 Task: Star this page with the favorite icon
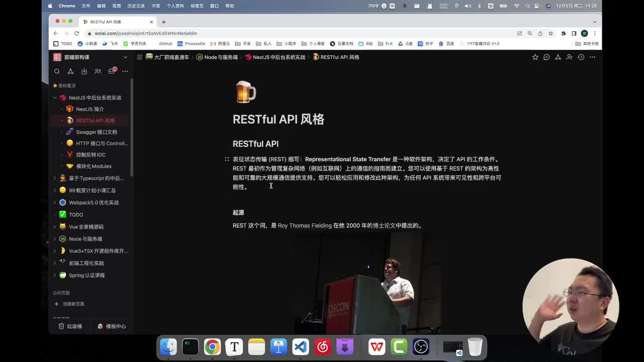535,57
